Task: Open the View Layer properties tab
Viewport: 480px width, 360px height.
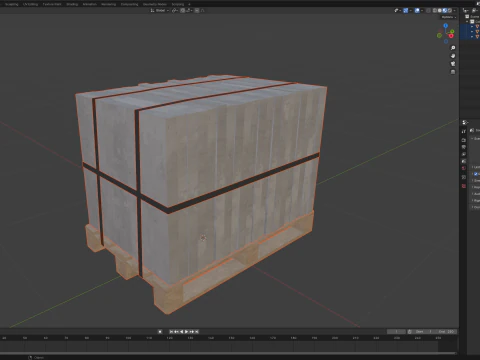Action: coord(464,154)
